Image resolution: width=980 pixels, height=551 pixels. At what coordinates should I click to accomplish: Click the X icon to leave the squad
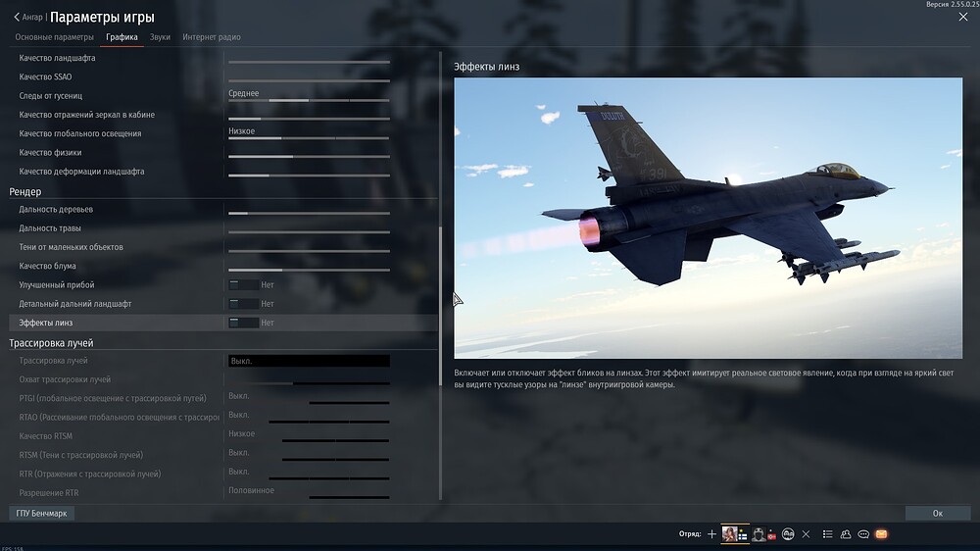(x=806, y=534)
